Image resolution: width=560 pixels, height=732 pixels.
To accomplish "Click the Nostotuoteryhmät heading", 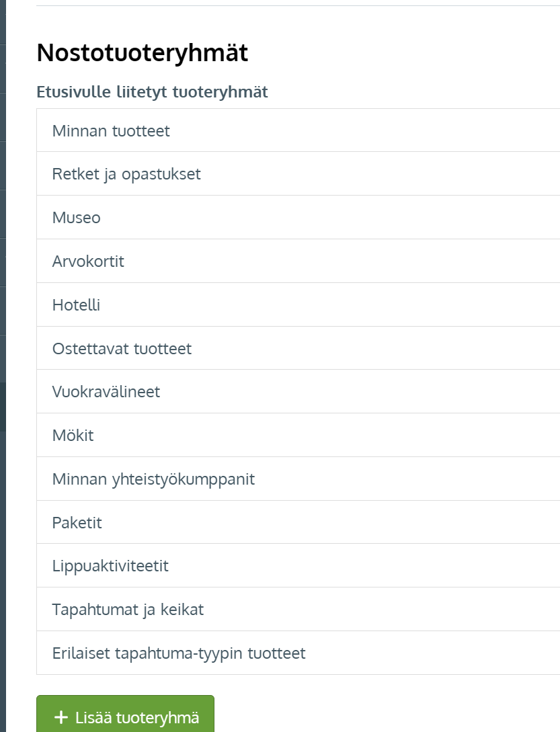I will point(142,52).
